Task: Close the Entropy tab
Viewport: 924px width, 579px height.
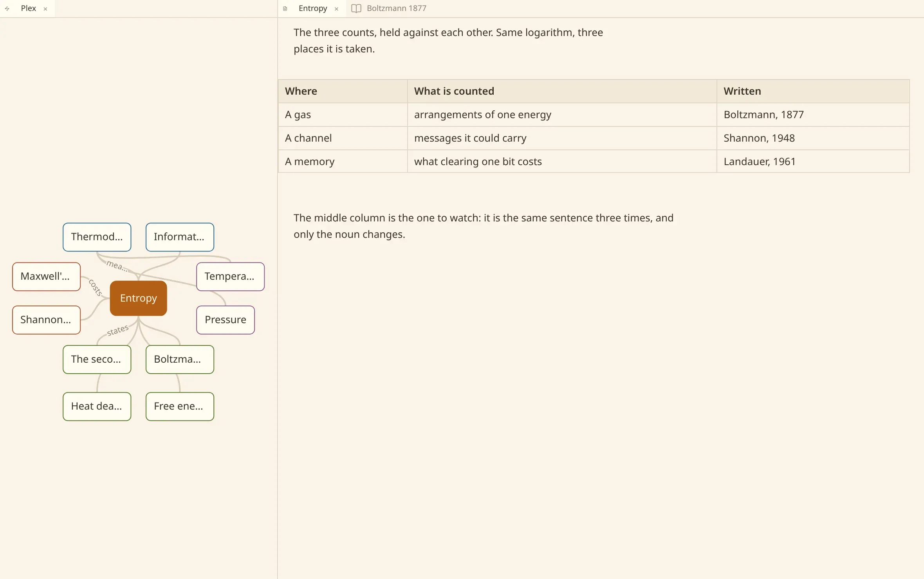Action: coord(336,9)
